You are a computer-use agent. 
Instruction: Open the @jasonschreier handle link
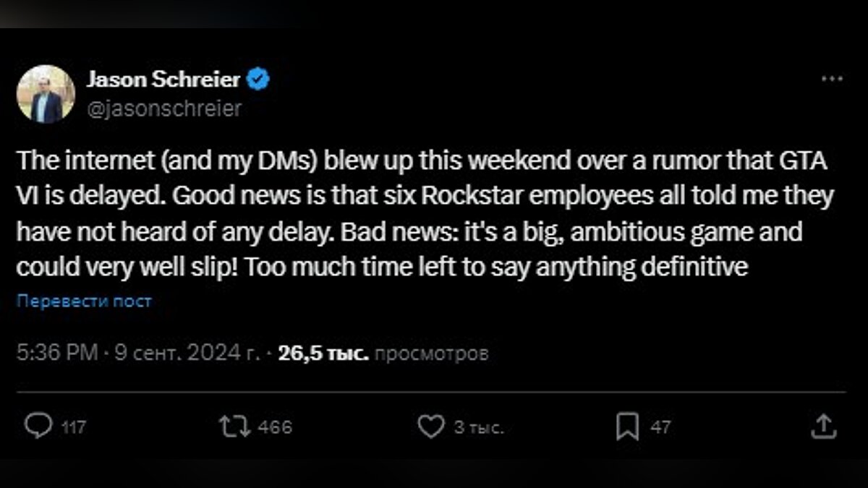coord(163,108)
